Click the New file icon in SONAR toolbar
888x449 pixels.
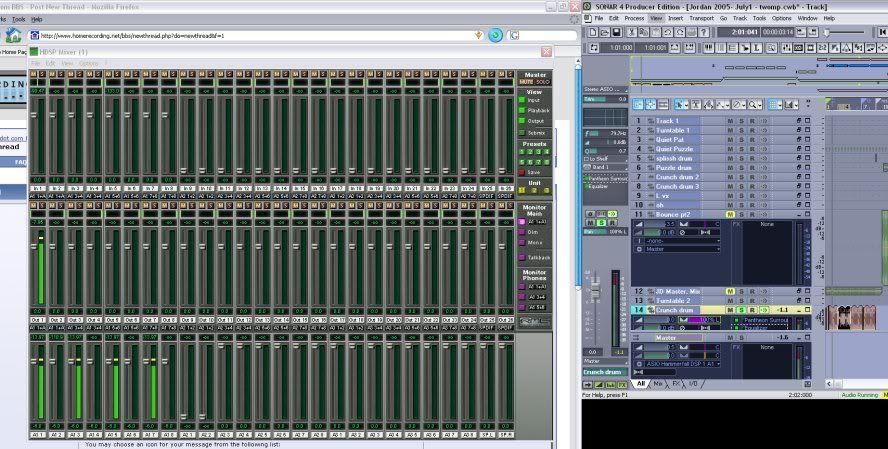pyautogui.click(x=592, y=33)
